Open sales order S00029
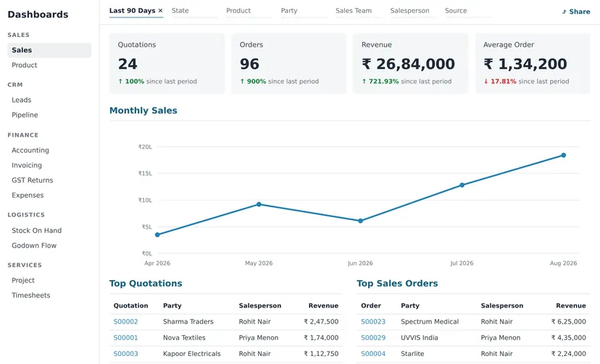Viewport: 600px width, 364px height. click(373, 338)
